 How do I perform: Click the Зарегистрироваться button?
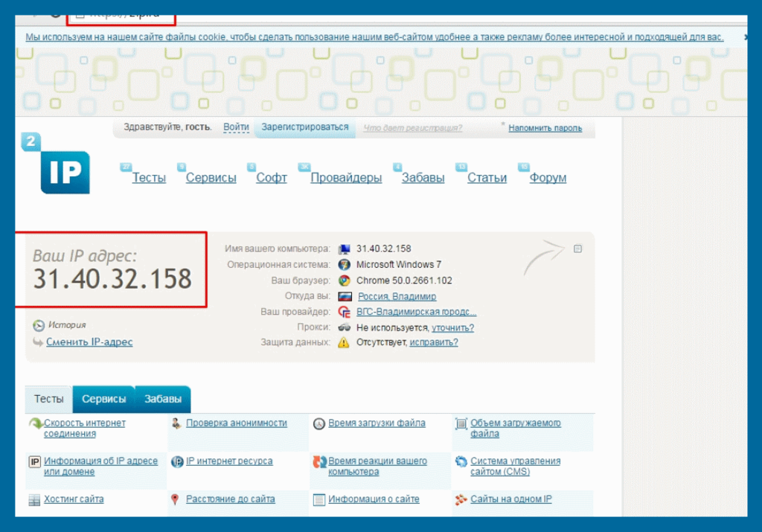(305, 127)
